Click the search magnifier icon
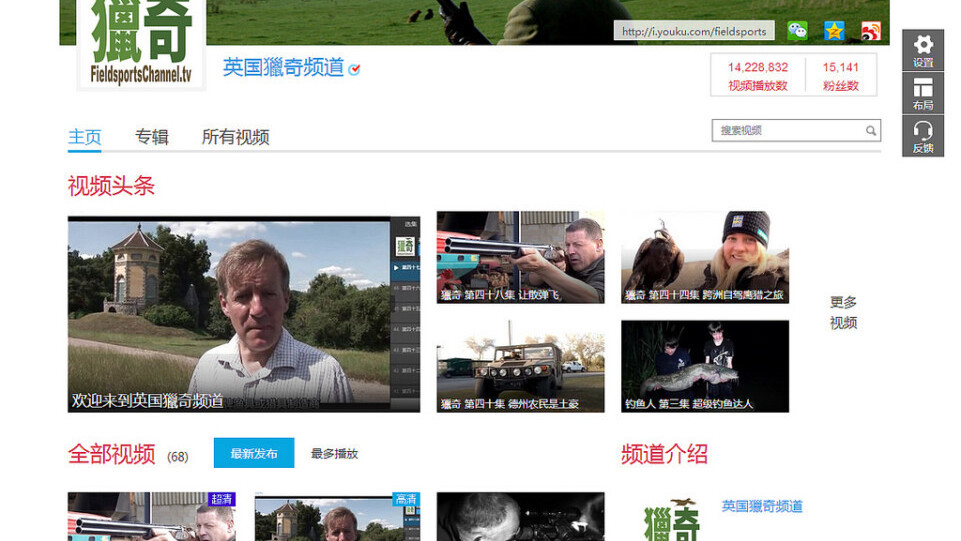Screen dimensions: 961x541 [871, 131]
